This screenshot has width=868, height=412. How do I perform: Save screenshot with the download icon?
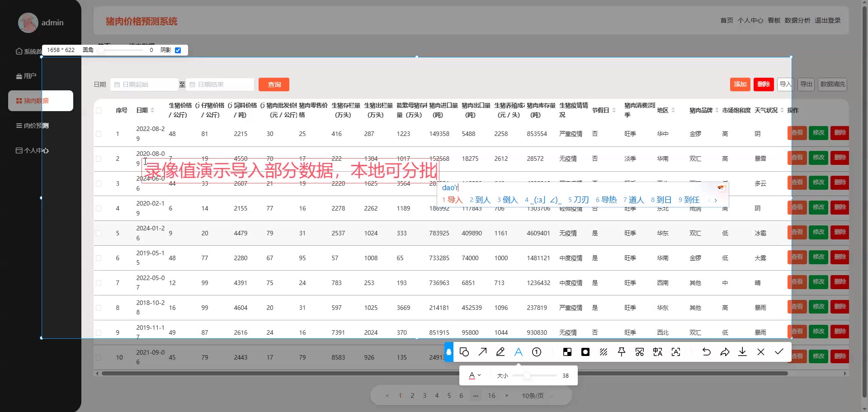coord(742,352)
